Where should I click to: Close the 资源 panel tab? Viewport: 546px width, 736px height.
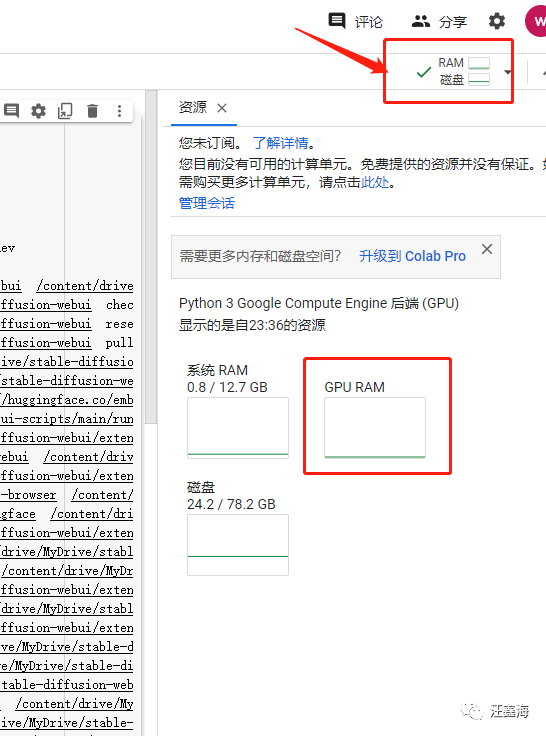tap(222, 108)
